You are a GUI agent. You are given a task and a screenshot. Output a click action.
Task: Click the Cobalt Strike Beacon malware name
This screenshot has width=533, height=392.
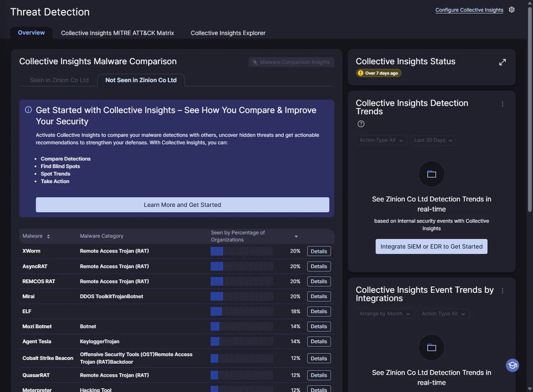(x=48, y=358)
